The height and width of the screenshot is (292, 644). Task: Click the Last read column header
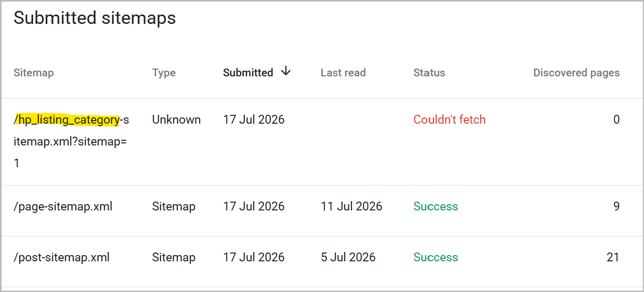[343, 73]
